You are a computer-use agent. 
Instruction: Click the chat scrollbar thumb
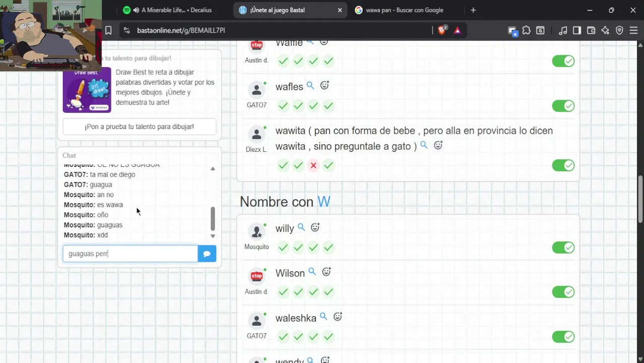click(213, 218)
